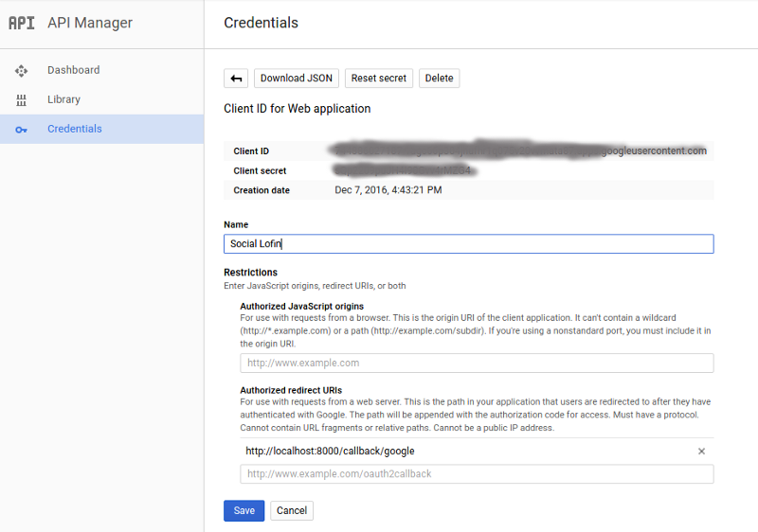
Task: Click the empty redirect URI input field
Action: pyautogui.click(x=477, y=473)
